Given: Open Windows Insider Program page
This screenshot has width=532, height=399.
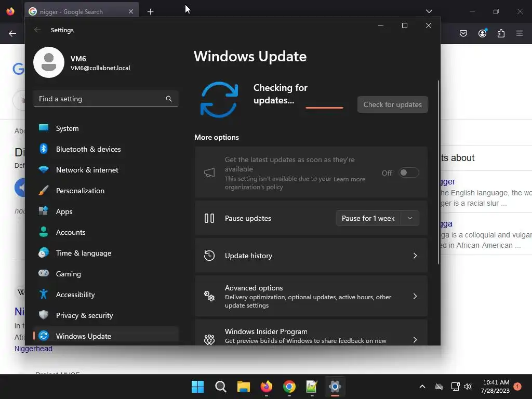Looking at the screenshot, I should tap(311, 332).
